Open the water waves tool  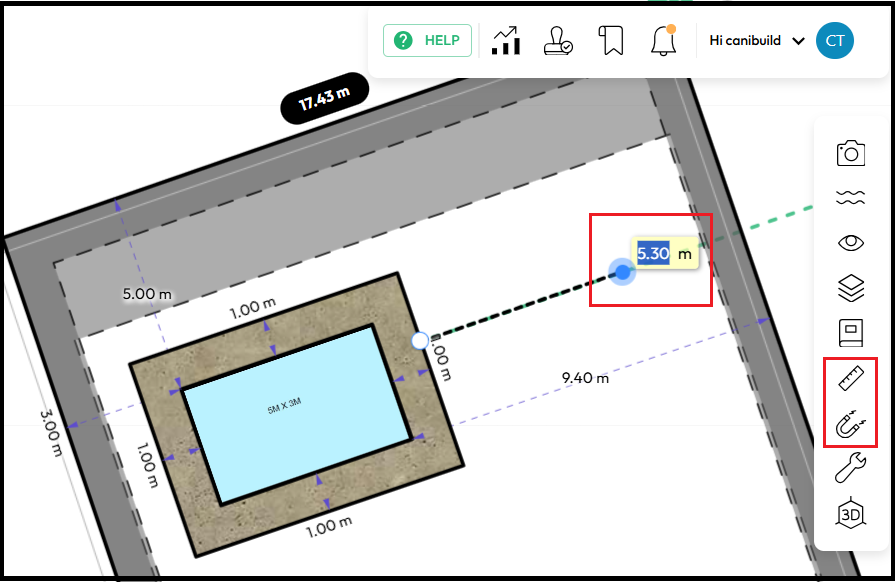pos(850,199)
